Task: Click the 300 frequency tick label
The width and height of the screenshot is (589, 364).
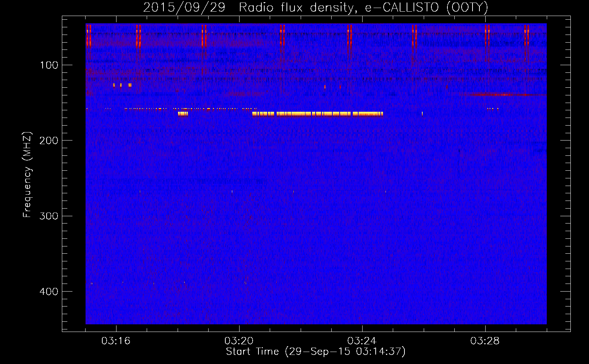Action: [49, 216]
